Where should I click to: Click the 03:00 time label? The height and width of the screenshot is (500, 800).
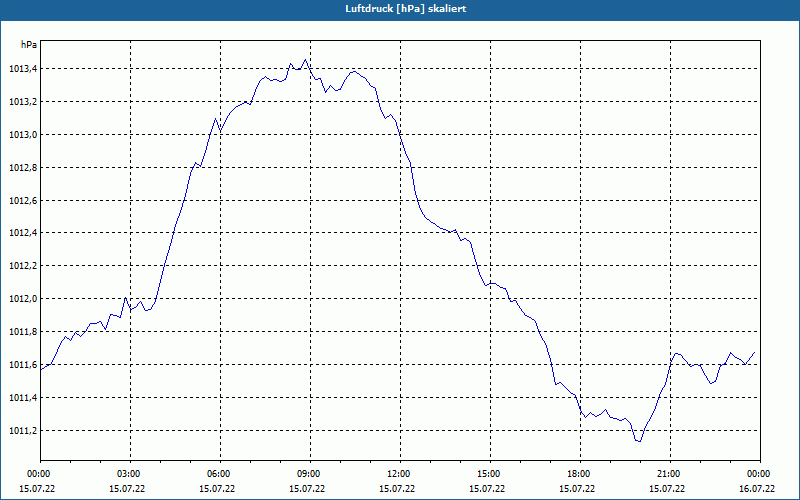pos(128,474)
